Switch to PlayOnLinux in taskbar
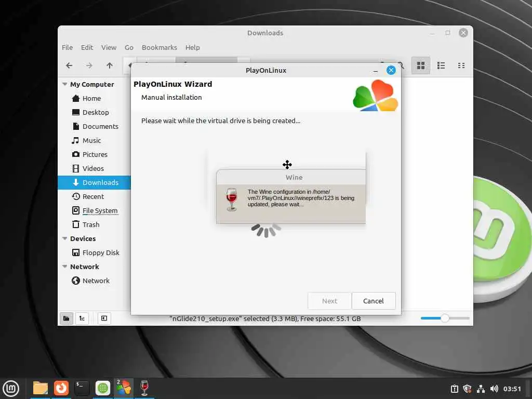Screen dimensions: 532x399 click(124, 388)
